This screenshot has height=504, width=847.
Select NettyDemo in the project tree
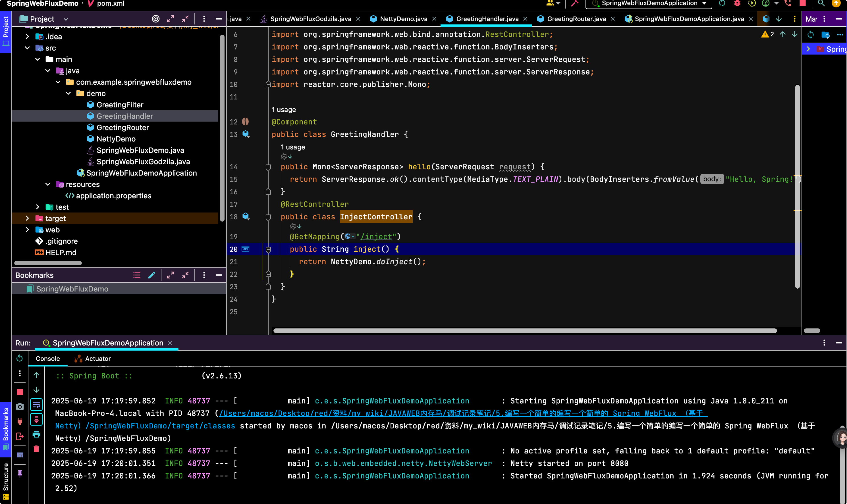pyautogui.click(x=116, y=139)
